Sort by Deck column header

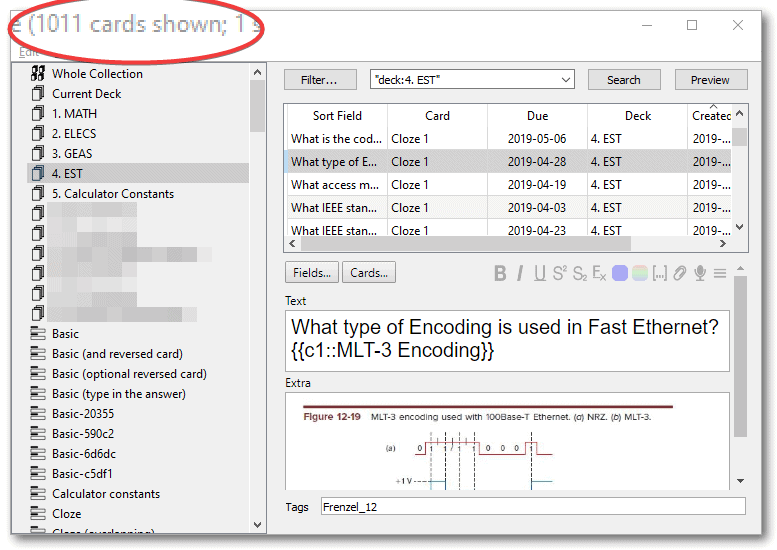click(x=637, y=115)
